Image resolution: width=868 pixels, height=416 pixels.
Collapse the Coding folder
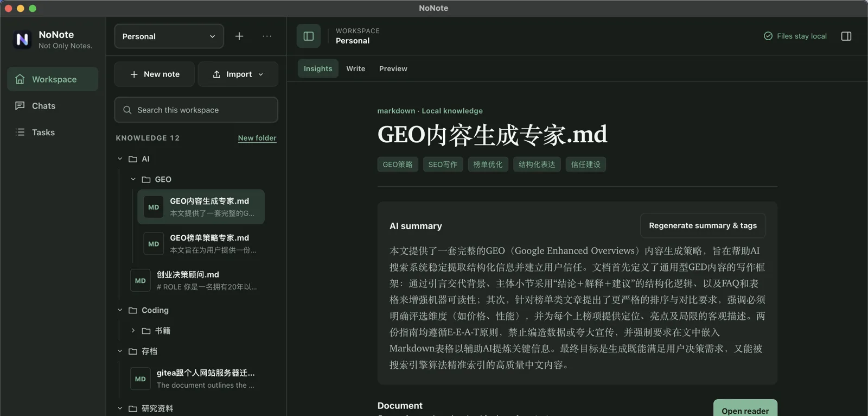tap(120, 310)
